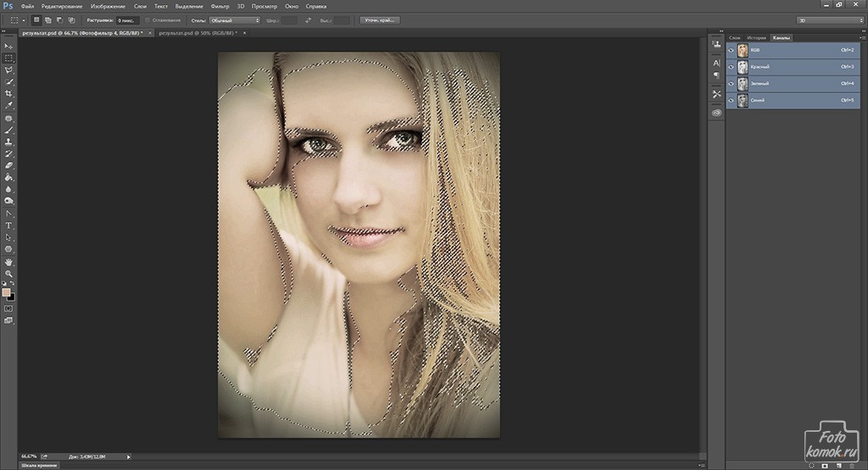Image resolution: width=868 pixels, height=470 pixels.
Task: Open the Стиль dropdown set to Обычный
Action: (x=234, y=19)
